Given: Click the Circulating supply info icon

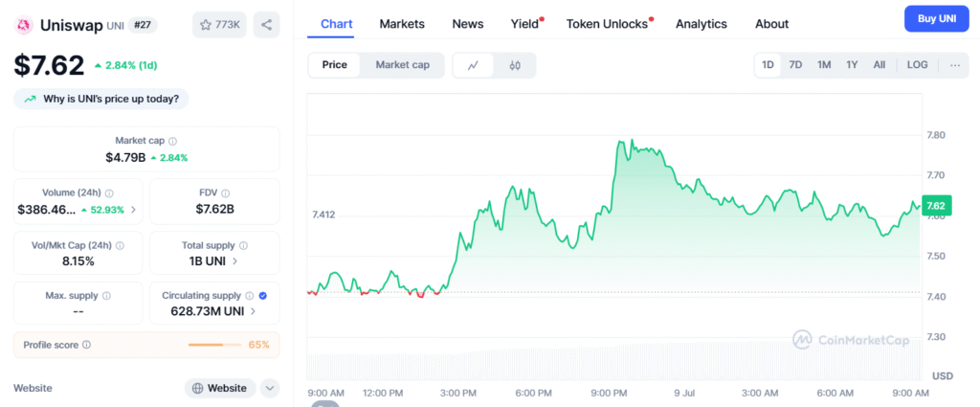Looking at the screenshot, I should 250,295.
